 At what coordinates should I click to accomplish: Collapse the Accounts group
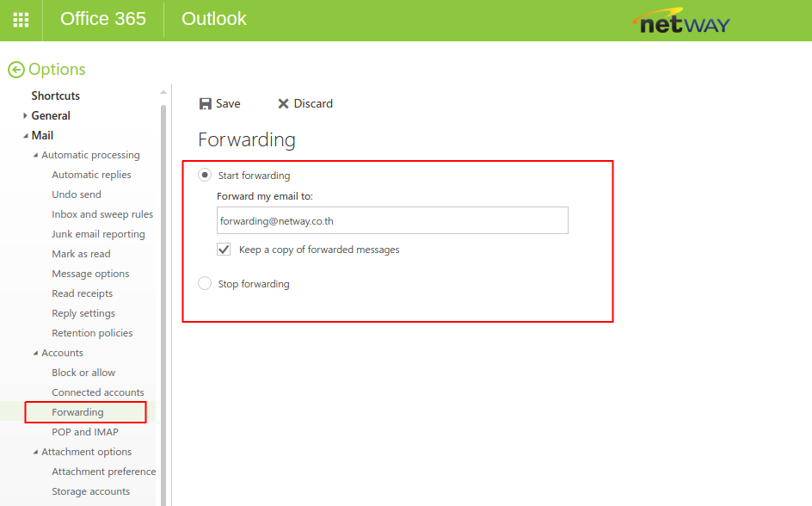tap(35, 354)
